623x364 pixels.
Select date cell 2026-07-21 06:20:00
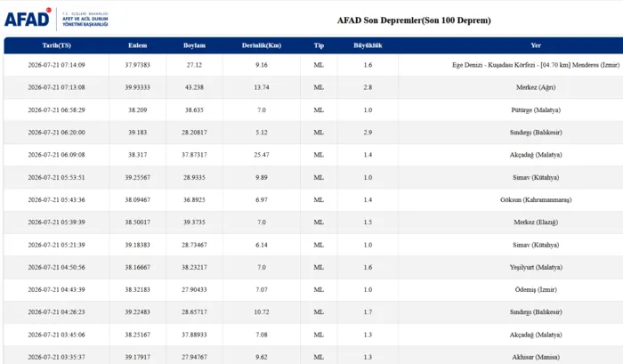click(56, 133)
